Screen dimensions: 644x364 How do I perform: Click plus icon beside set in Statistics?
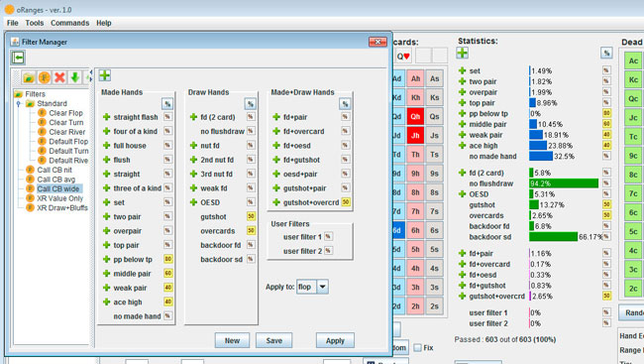[462, 70]
